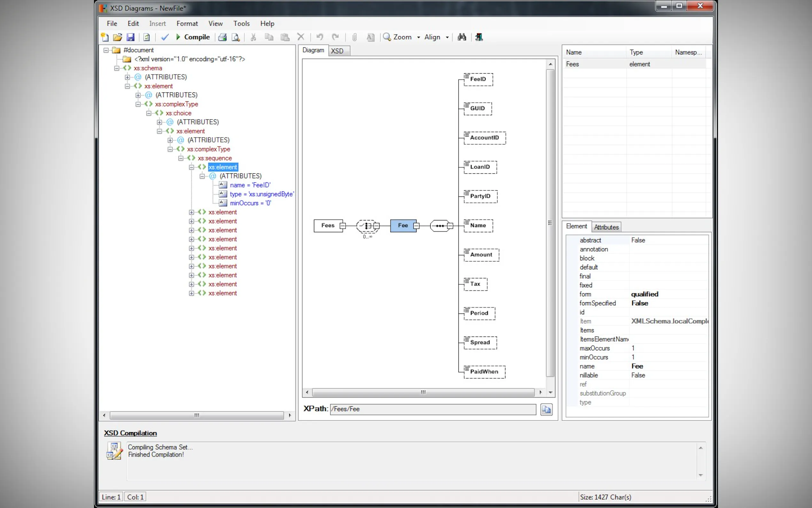Click the Zoom magnifier icon
The image size is (812, 508).
point(387,37)
